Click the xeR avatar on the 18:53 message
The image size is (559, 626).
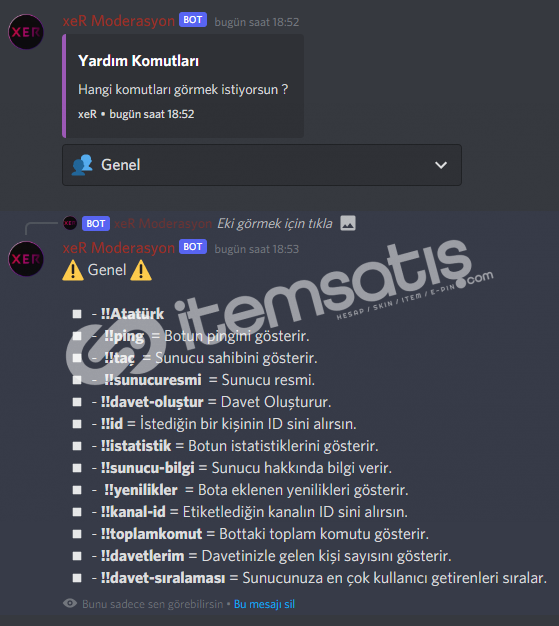pos(26,259)
